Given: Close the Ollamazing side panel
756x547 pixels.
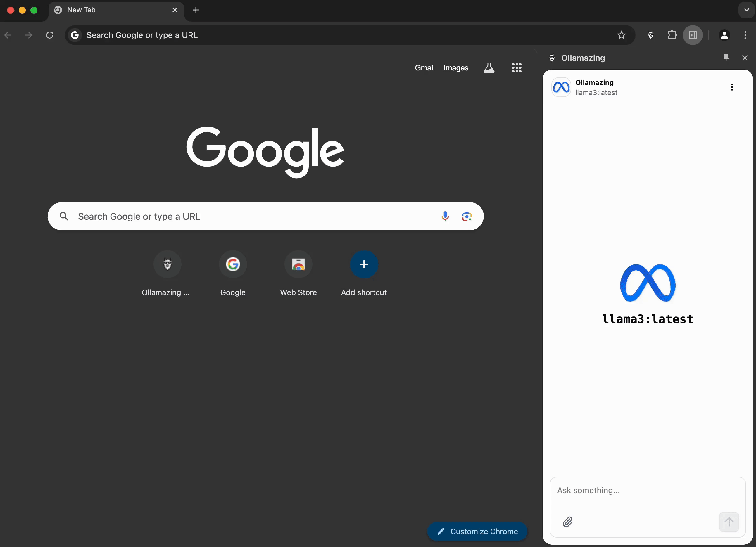Looking at the screenshot, I should 745,58.
